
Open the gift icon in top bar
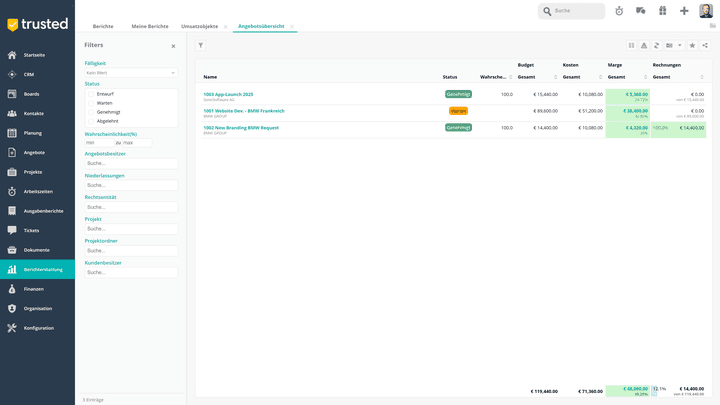point(662,11)
